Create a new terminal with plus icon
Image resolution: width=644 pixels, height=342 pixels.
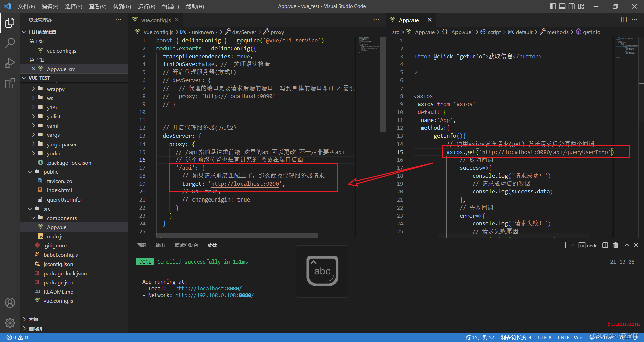coord(565,245)
